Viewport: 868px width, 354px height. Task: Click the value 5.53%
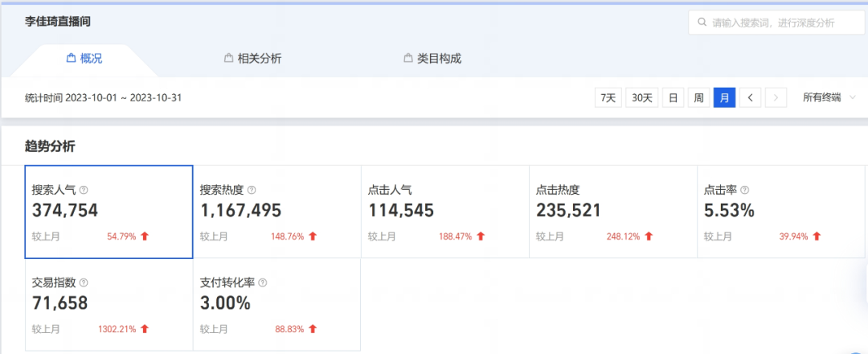729,211
